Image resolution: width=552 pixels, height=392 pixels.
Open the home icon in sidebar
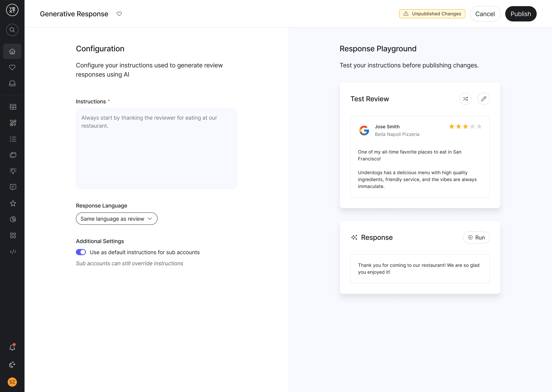12,51
